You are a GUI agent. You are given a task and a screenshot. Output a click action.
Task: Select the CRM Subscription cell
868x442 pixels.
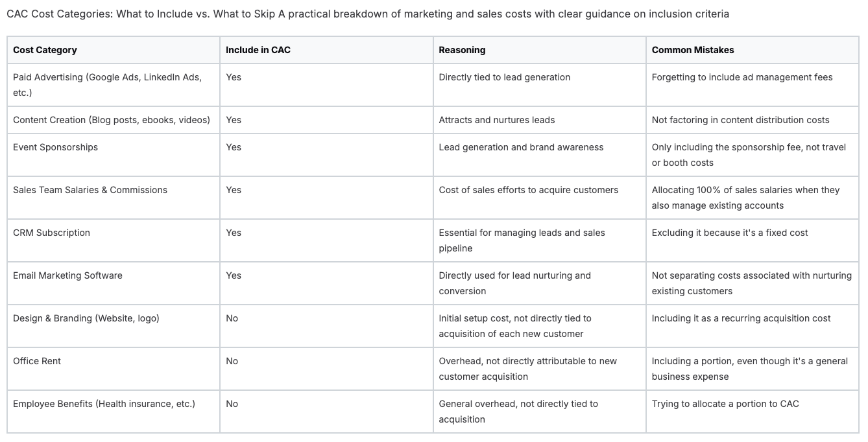pos(114,240)
